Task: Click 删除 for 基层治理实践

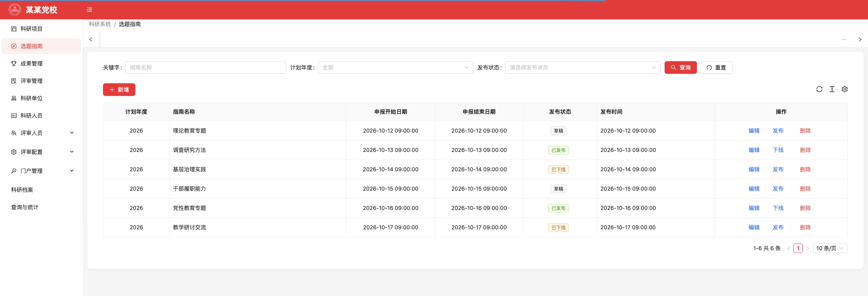Action: click(805, 169)
